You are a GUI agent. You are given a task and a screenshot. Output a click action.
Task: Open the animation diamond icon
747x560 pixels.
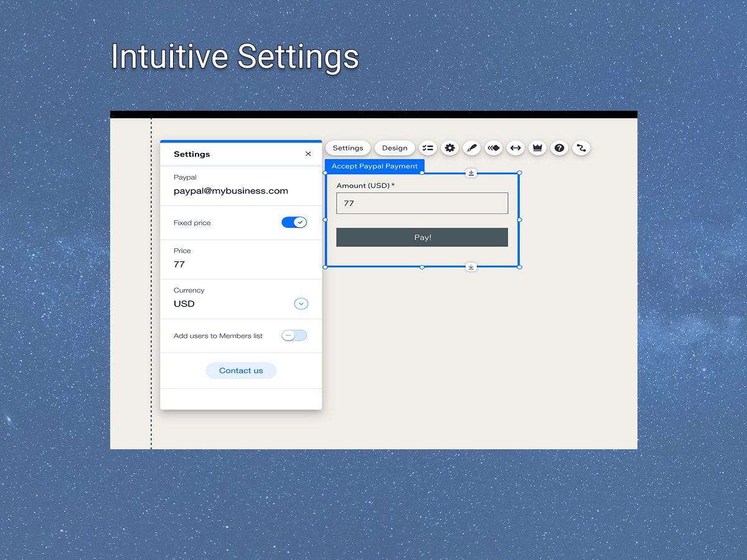tap(494, 148)
